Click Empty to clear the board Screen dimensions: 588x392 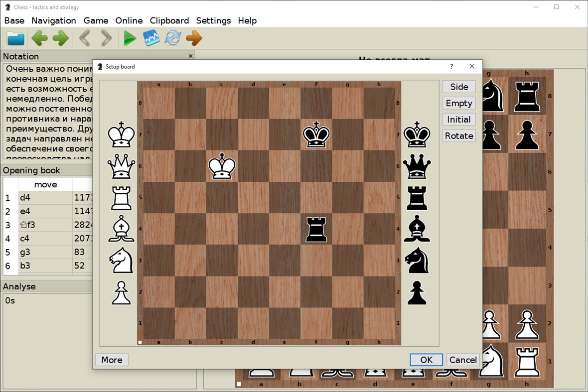click(458, 103)
